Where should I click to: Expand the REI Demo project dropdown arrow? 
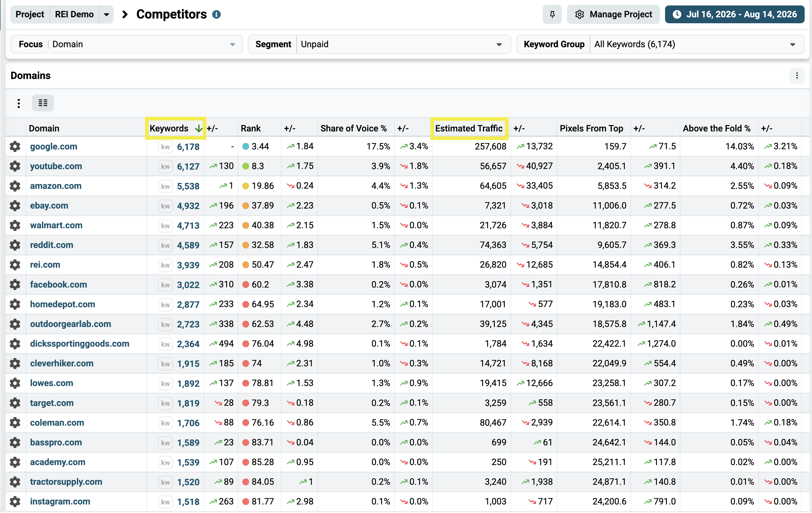pyautogui.click(x=107, y=14)
